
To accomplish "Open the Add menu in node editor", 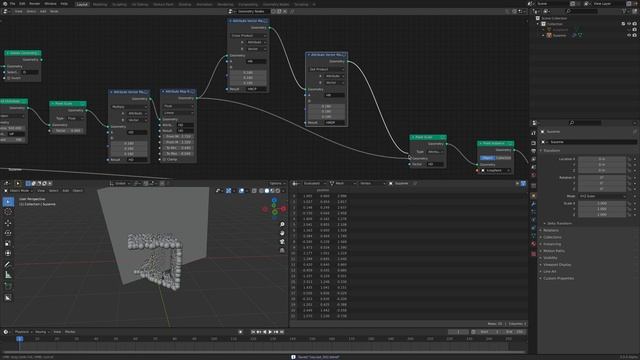I will pos(43,11).
